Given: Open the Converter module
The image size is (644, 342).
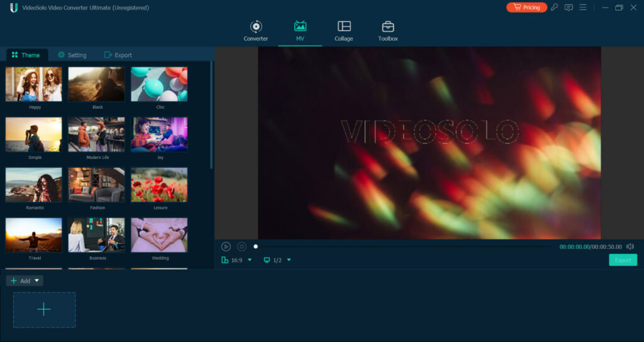Looking at the screenshot, I should pyautogui.click(x=255, y=31).
